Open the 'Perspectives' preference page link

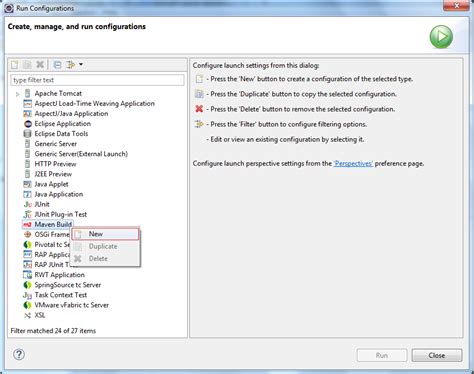point(353,164)
